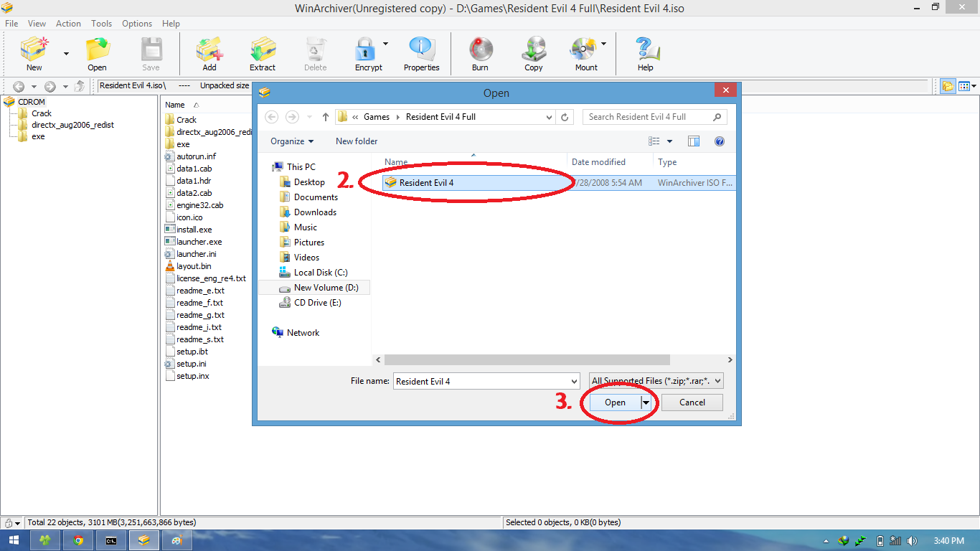
Task: Open Properties from the WinArchiver toolbar
Action: point(421,54)
